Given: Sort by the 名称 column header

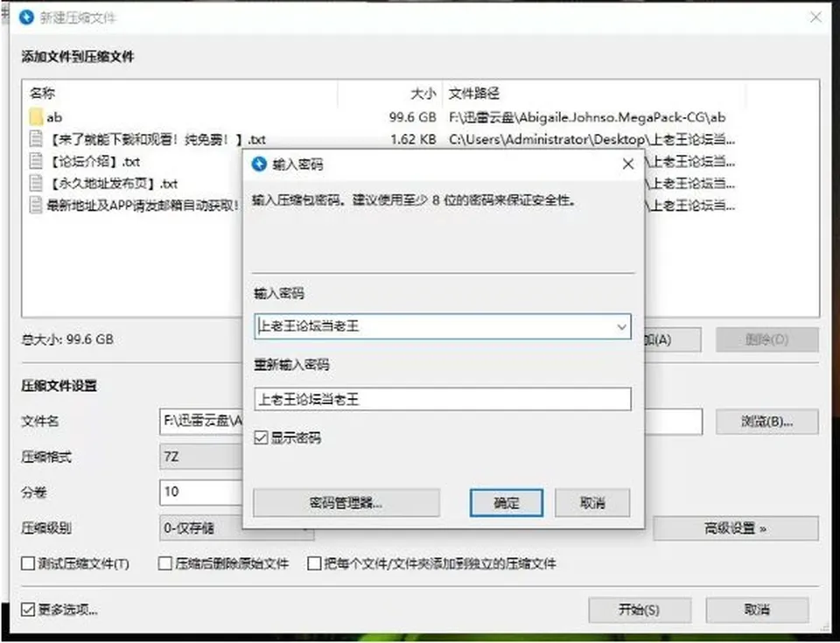Looking at the screenshot, I should [42, 94].
